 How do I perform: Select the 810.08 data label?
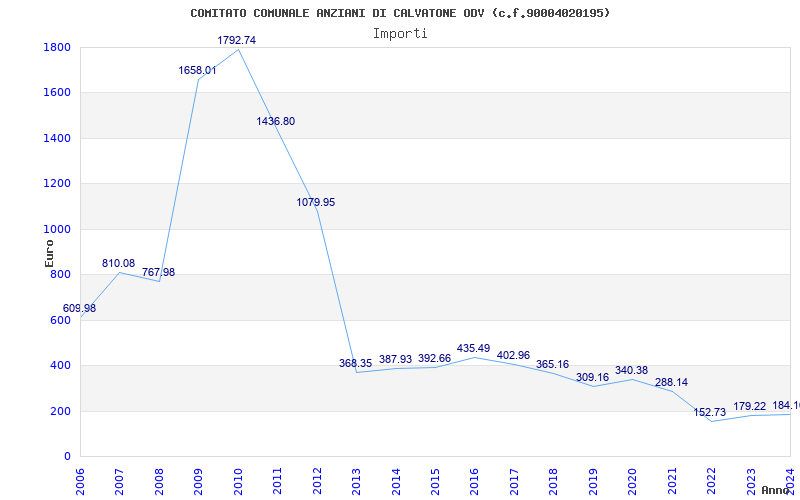[x=118, y=264]
